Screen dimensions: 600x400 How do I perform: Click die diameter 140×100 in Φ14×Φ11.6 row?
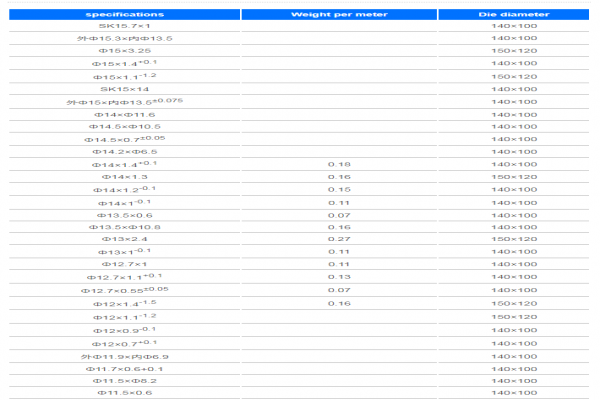(514, 115)
